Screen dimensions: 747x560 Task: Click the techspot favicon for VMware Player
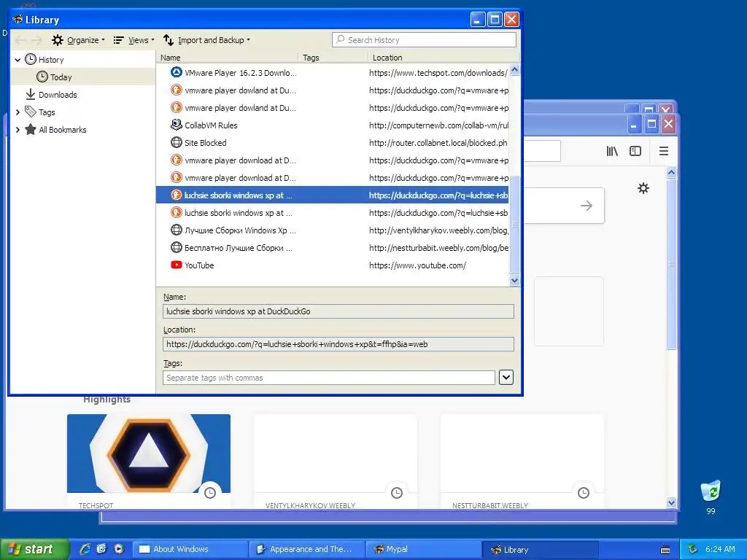point(177,72)
